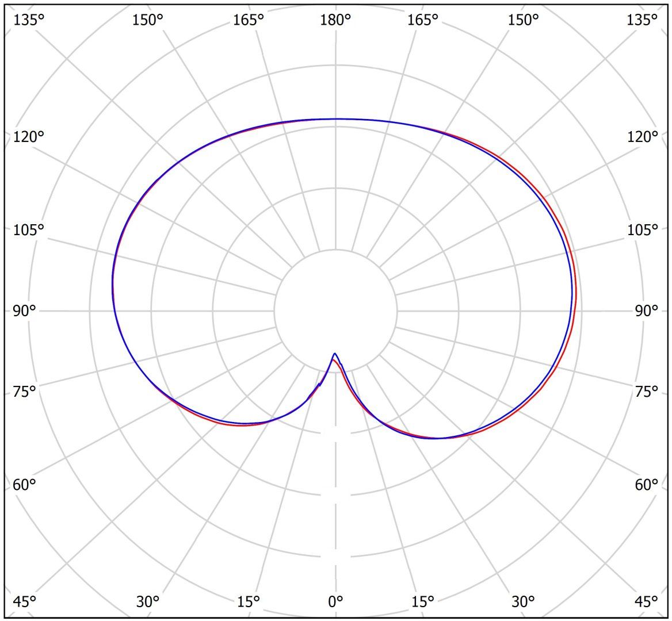The image size is (672, 621).
Task: Click the 60° label on the right
Action: coord(647,485)
